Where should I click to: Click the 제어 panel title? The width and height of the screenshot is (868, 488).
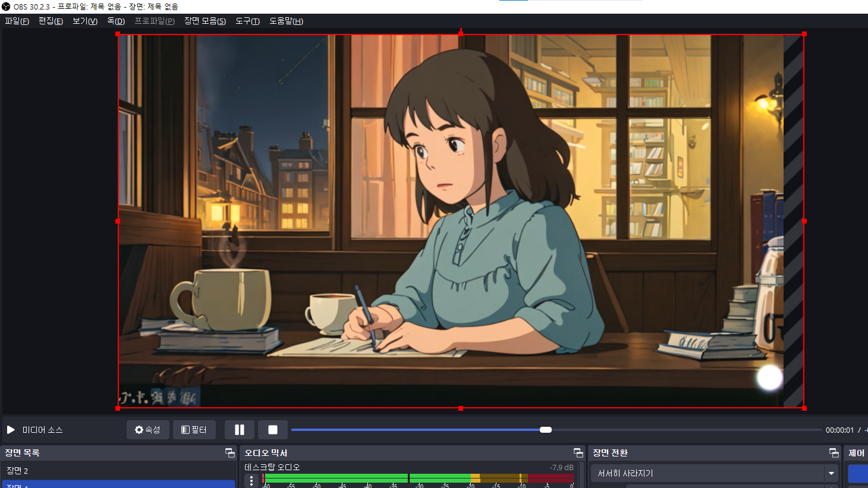coord(856,453)
